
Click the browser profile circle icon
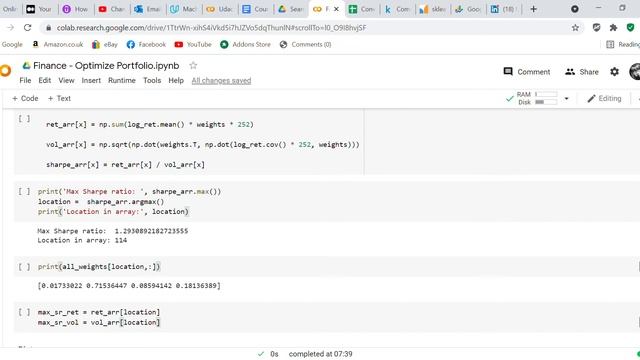[575, 9]
